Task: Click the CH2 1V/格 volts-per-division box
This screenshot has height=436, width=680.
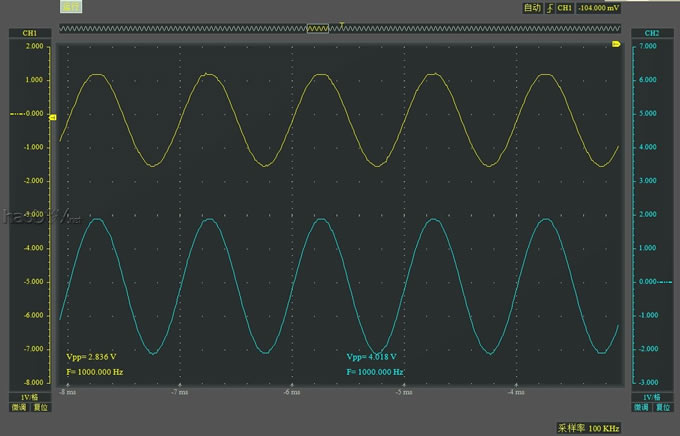Action: tap(651, 397)
